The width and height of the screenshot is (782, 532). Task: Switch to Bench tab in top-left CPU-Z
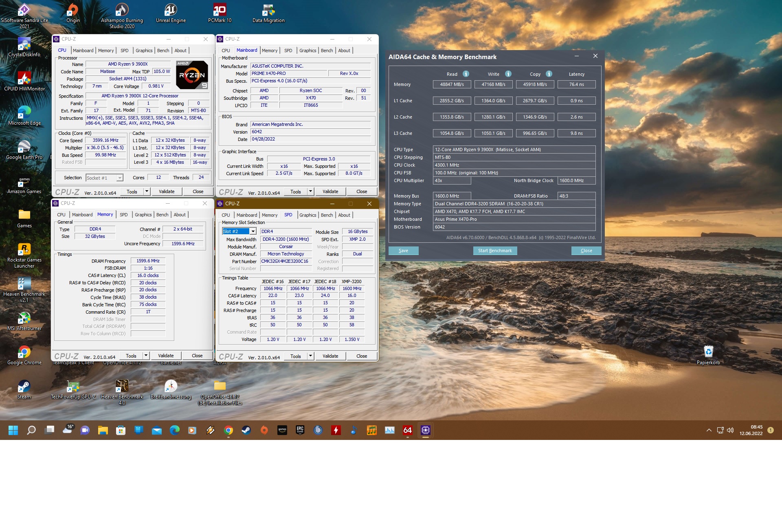[163, 51]
